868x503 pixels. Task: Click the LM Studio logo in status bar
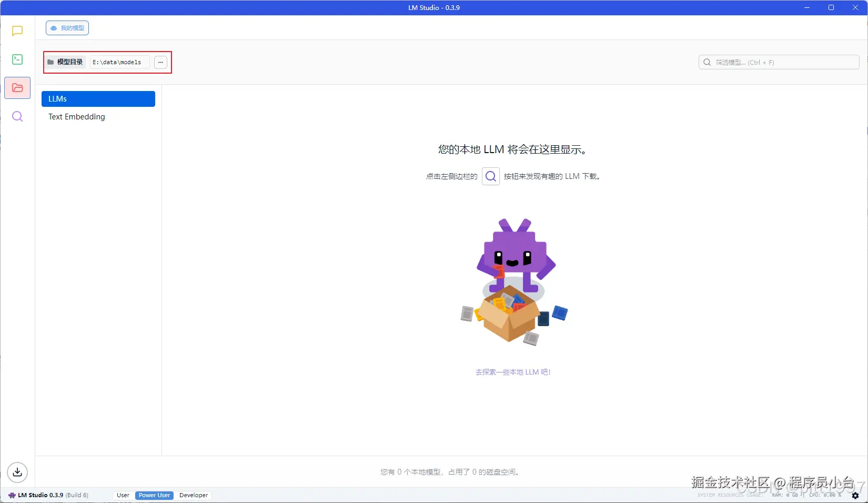pos(12,495)
